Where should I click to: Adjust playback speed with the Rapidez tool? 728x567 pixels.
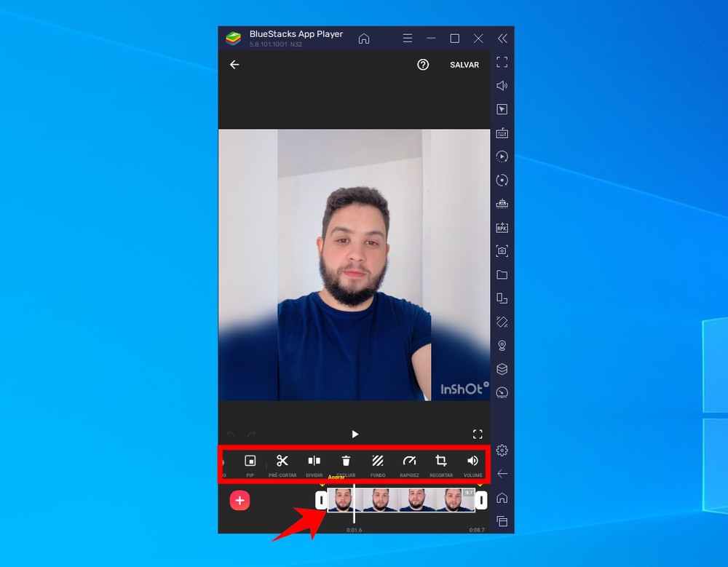coord(409,461)
